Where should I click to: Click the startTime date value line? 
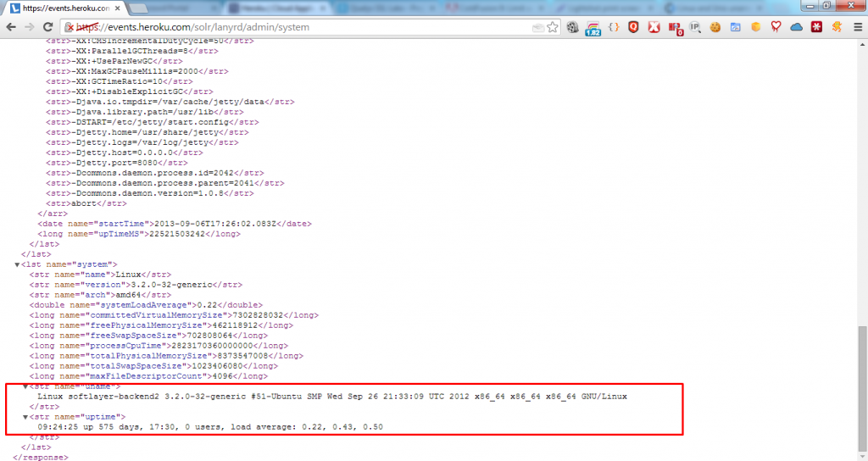175,224
